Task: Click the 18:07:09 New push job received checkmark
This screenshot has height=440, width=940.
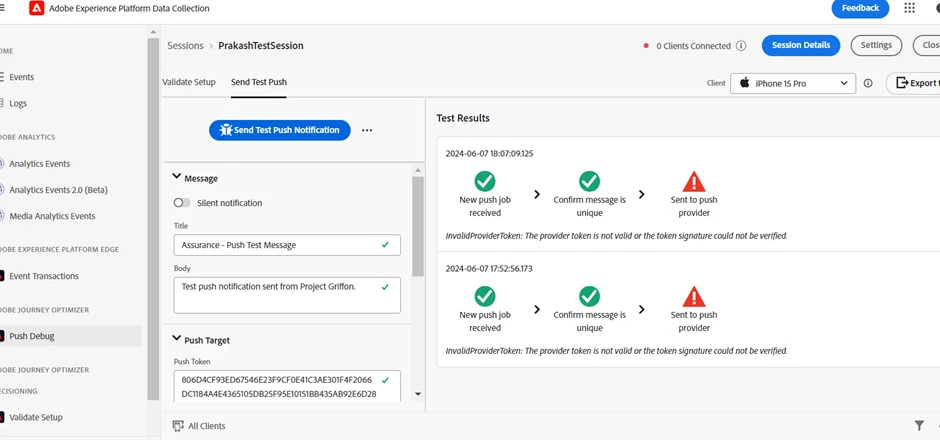Action: (x=484, y=181)
